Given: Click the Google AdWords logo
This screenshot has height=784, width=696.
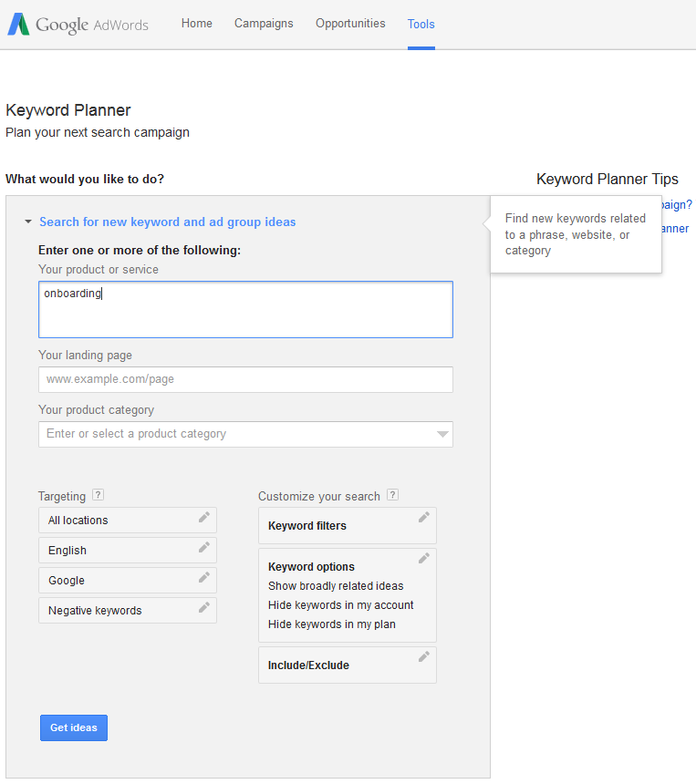Looking at the screenshot, I should coord(78,24).
